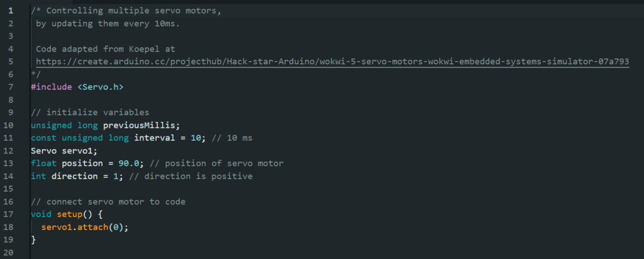This screenshot has width=644, height=259.
Task: Click the value 90.0 on the position line
Action: click(x=131, y=163)
